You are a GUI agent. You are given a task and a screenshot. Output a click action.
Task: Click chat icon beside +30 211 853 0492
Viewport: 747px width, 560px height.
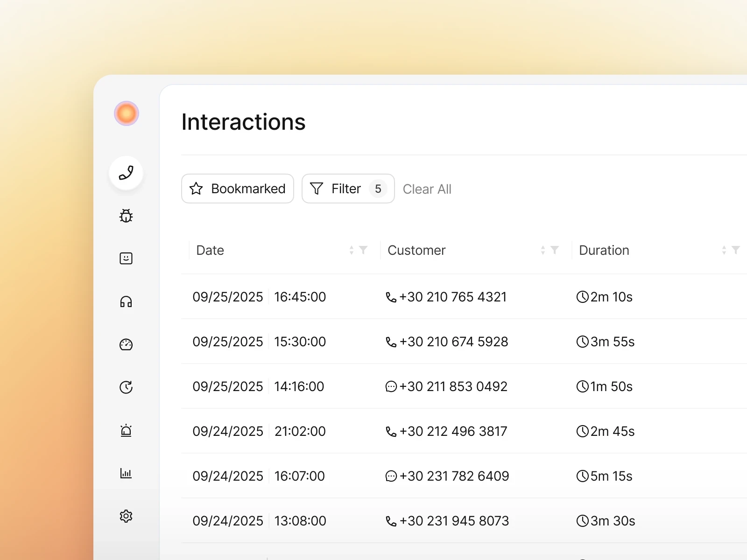click(x=391, y=387)
